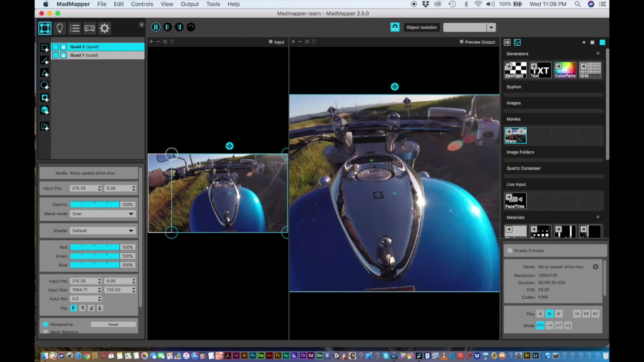Image resolution: width=644 pixels, height=362 pixels.
Task: Select the first Flip orientation button
Action: (x=73, y=308)
